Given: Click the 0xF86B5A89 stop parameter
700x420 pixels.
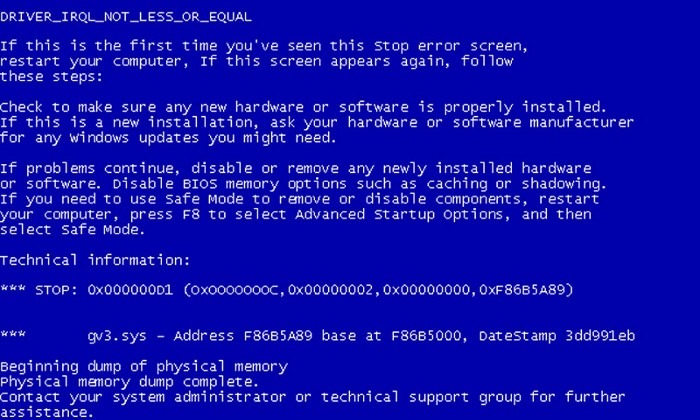Looking at the screenshot, I should [522, 290].
